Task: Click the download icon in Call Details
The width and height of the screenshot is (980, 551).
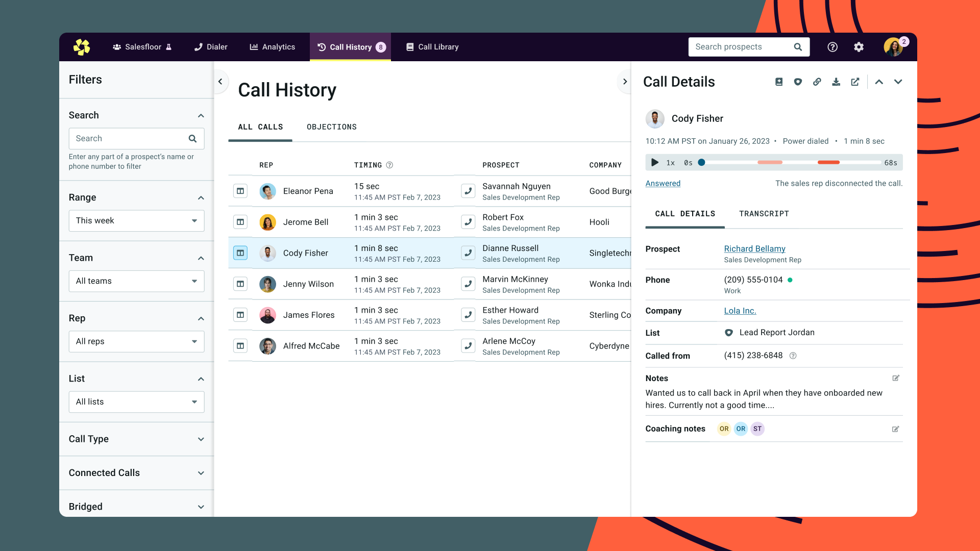Action: pyautogui.click(x=836, y=82)
